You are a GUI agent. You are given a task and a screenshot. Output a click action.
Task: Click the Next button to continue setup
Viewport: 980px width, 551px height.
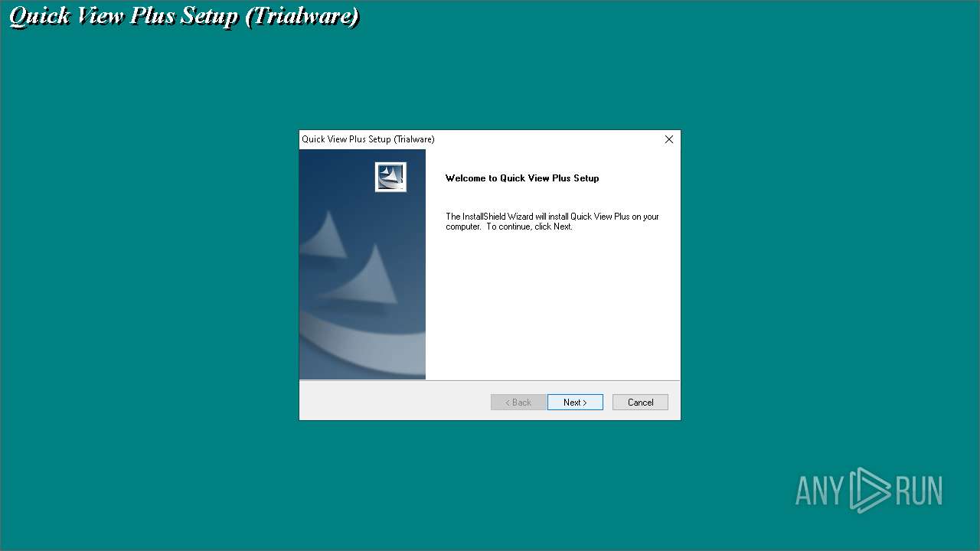pos(575,403)
